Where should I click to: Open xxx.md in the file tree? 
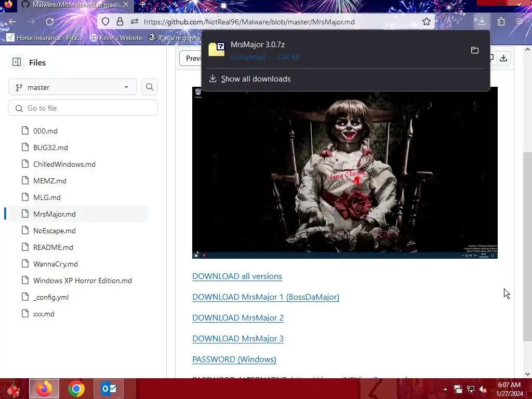pos(44,314)
